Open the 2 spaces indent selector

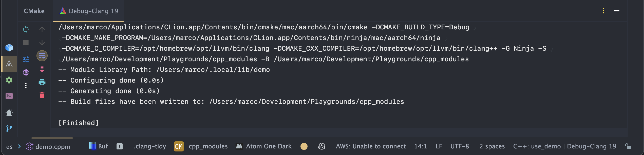tap(492, 146)
